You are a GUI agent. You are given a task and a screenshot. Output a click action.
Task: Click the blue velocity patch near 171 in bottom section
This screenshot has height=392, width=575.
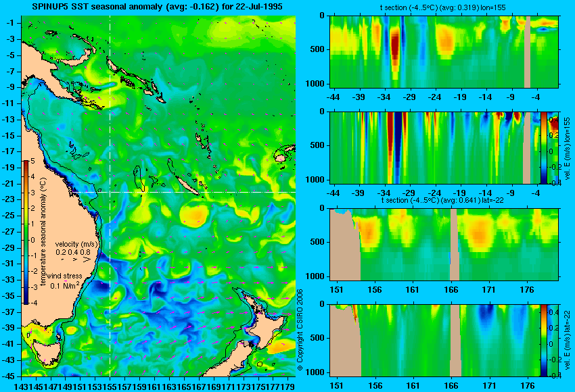click(486, 313)
